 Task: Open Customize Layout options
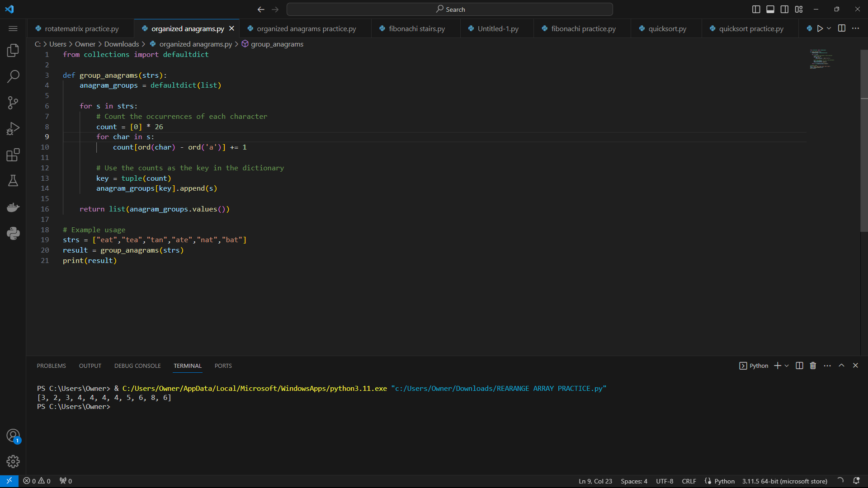coord(799,9)
